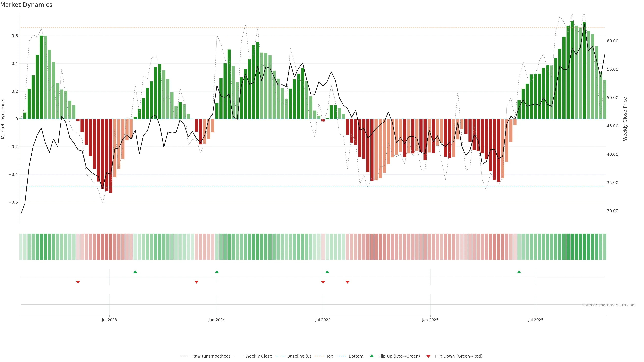Click the flip-up triangle just after Jul 2024
The image size is (644, 362).
327,272
